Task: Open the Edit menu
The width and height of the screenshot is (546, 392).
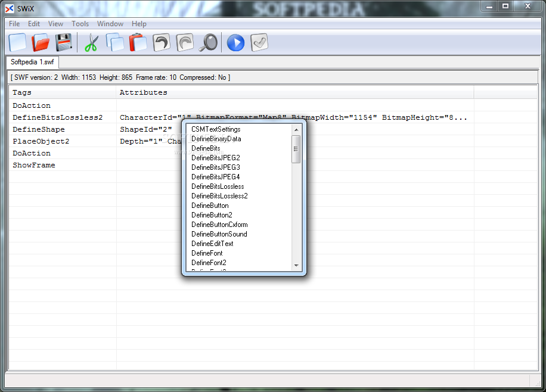Action: pos(34,24)
